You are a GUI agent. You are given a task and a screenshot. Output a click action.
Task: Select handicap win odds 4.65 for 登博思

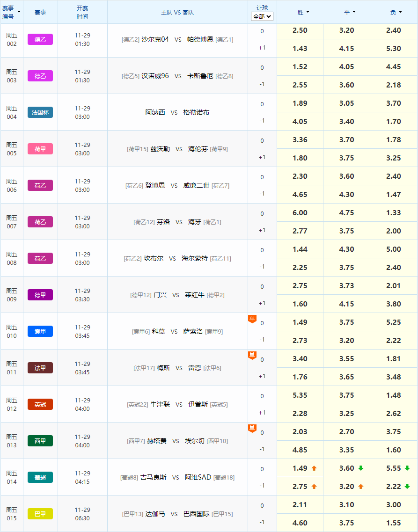tap(300, 194)
